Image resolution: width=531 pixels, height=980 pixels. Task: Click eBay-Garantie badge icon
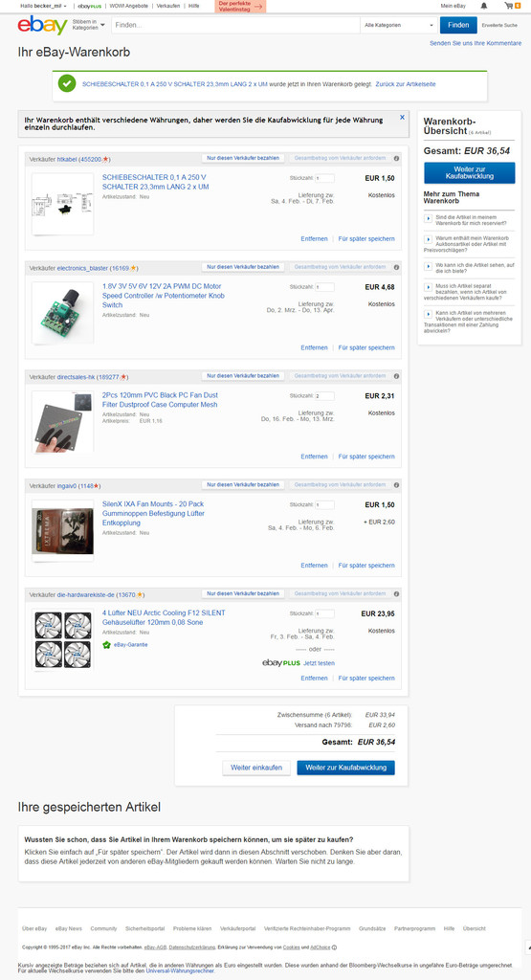[x=106, y=645]
